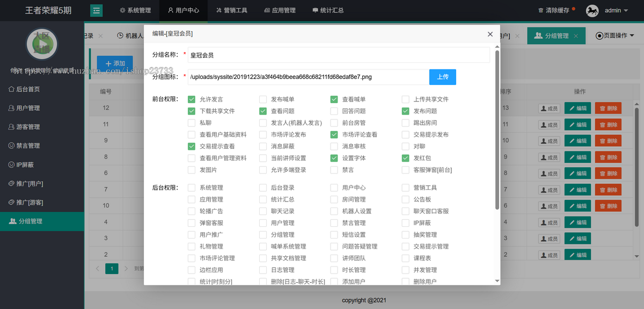The image size is (644, 309).
Task: Go to previous page arrow in pagination
Action: tap(97, 268)
